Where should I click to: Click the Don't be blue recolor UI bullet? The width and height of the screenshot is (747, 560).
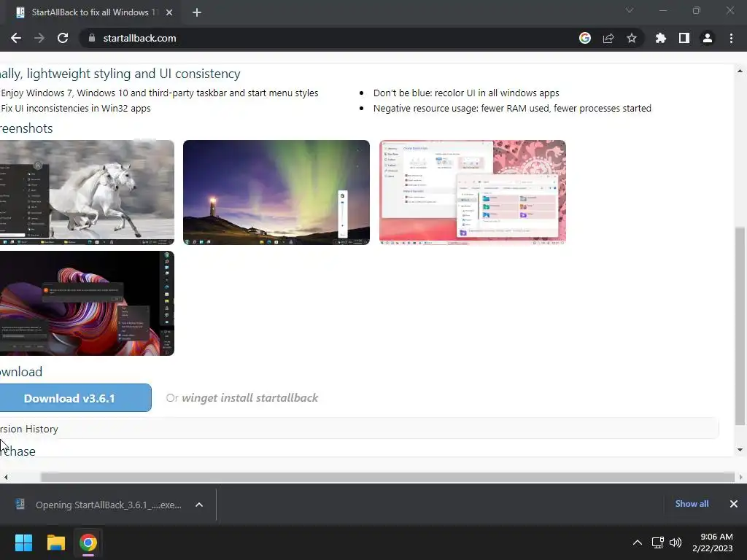click(466, 93)
